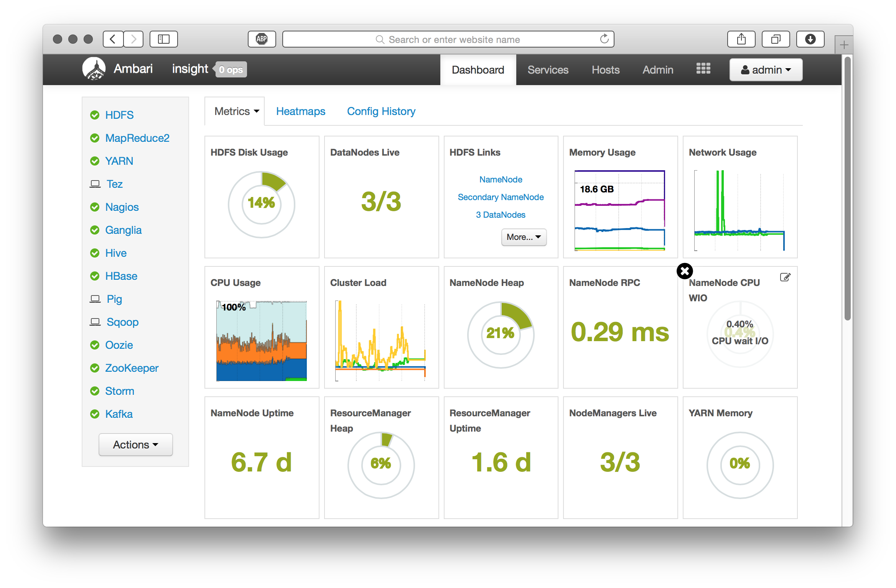Open browser downloads arrow icon
Image resolution: width=896 pixels, height=588 pixels.
point(810,39)
